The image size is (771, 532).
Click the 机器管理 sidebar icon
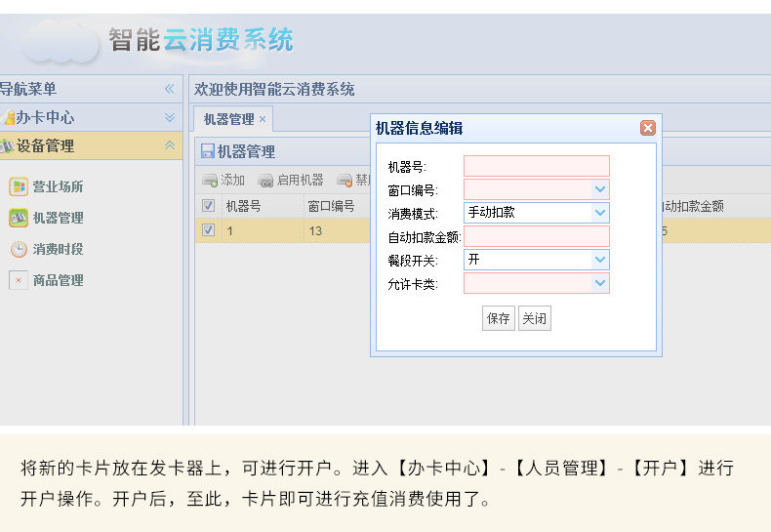(19, 218)
